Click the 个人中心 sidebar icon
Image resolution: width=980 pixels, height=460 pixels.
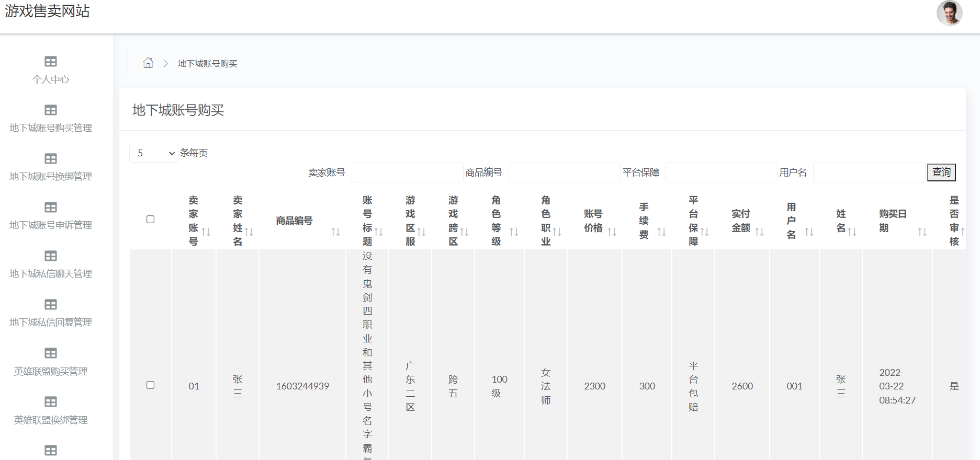51,62
